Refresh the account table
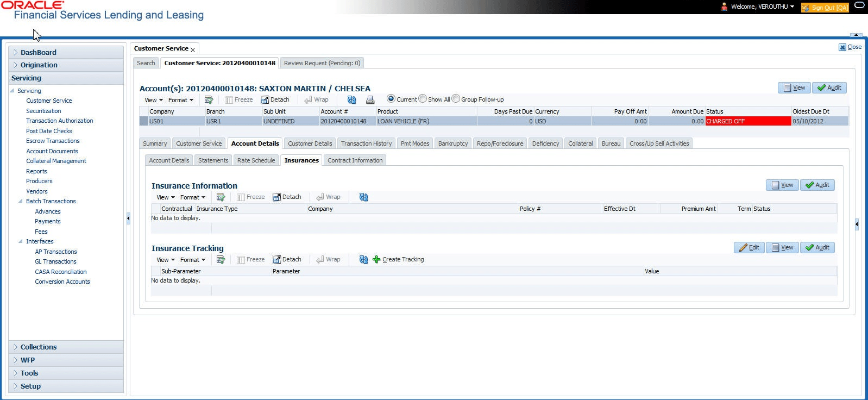The width and height of the screenshot is (868, 400). pos(352,100)
